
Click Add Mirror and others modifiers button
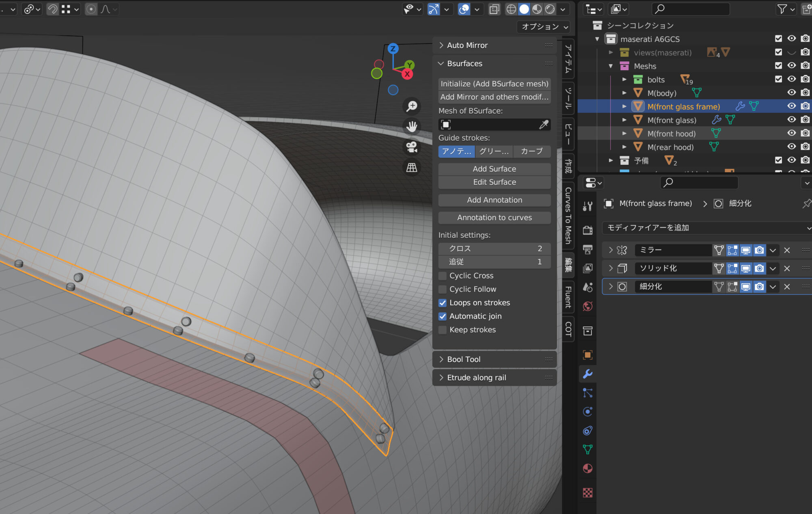pos(495,97)
